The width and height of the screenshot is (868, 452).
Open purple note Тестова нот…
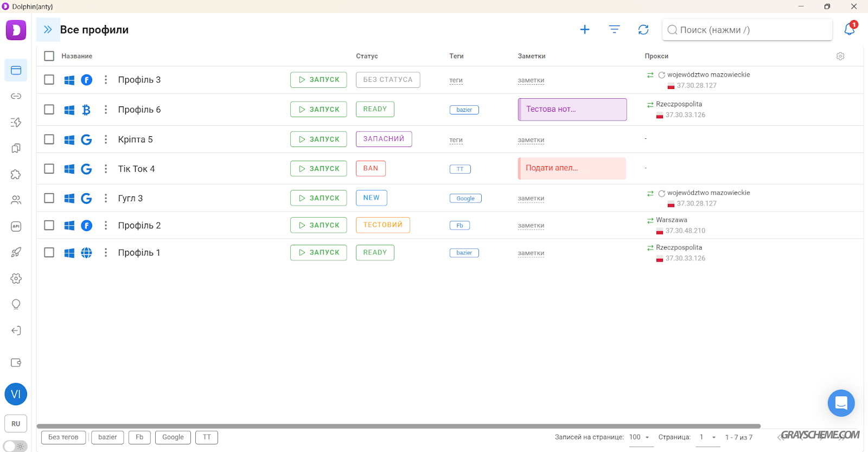tap(572, 110)
